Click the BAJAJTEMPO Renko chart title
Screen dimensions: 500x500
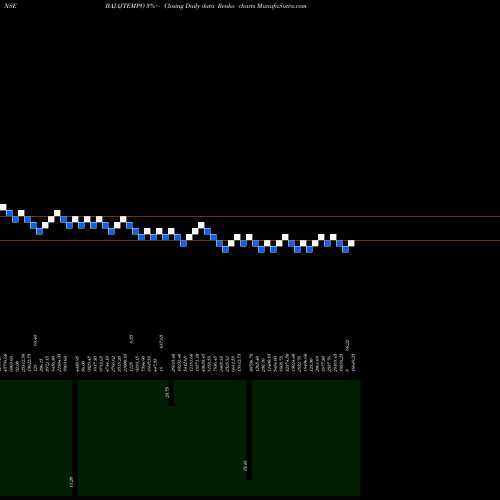[x=205, y=6]
